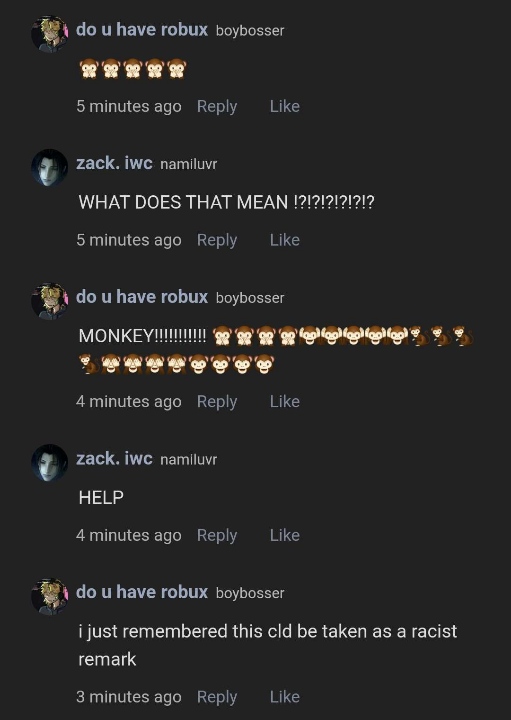This screenshot has width=511, height=720.
Task: Open avatar on the racist remark comment
Action: coord(50,596)
